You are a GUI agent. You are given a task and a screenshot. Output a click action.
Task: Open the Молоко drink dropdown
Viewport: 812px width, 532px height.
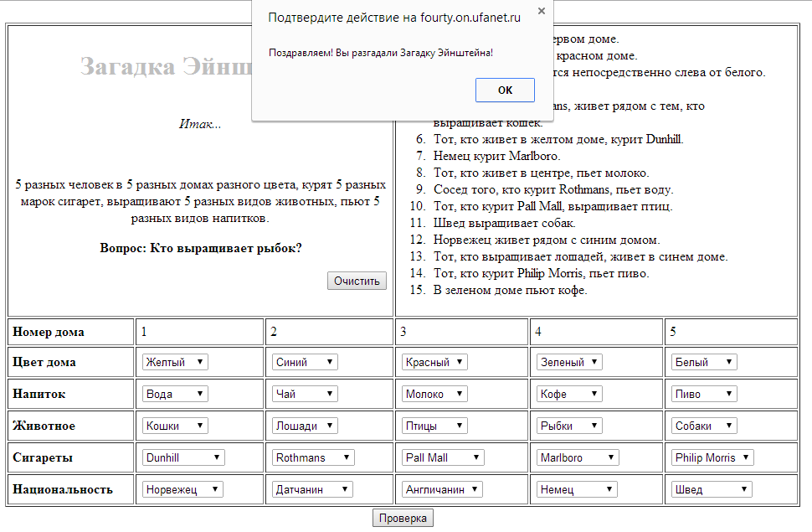[x=434, y=394]
